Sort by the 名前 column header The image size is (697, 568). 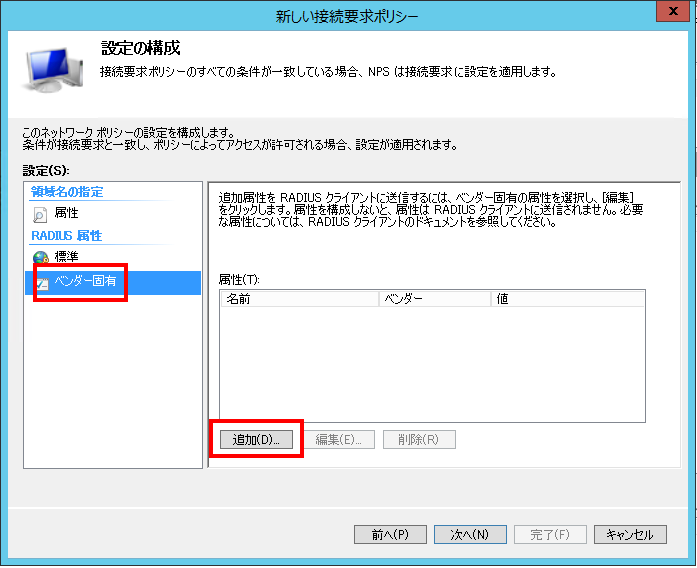[x=300, y=299]
